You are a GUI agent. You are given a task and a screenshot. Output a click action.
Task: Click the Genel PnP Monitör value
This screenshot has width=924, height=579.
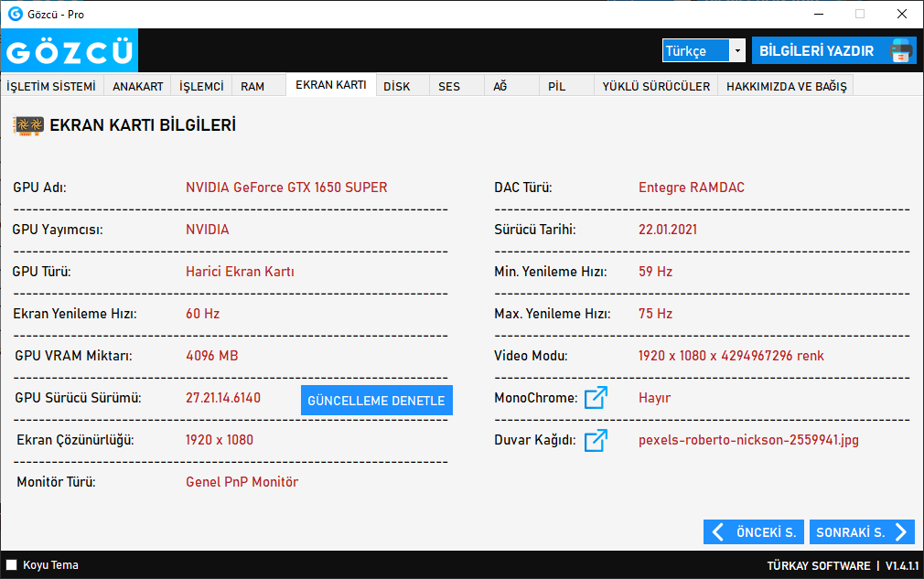point(242,482)
